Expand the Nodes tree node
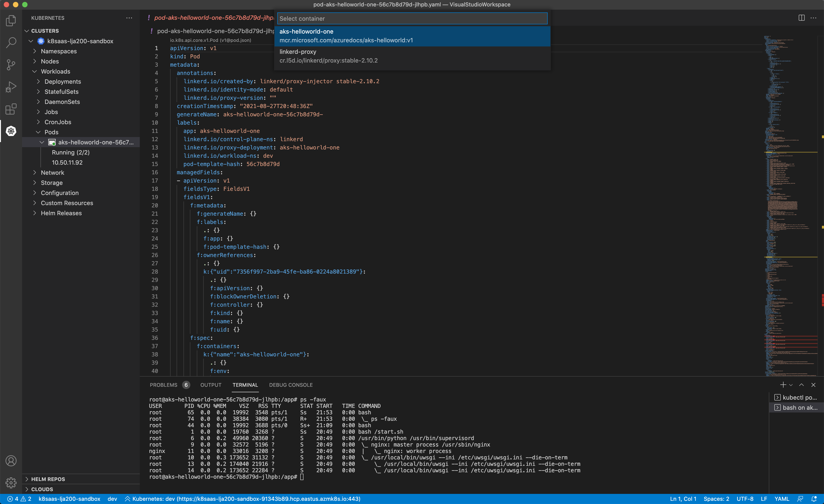The image size is (824, 504). (34, 61)
